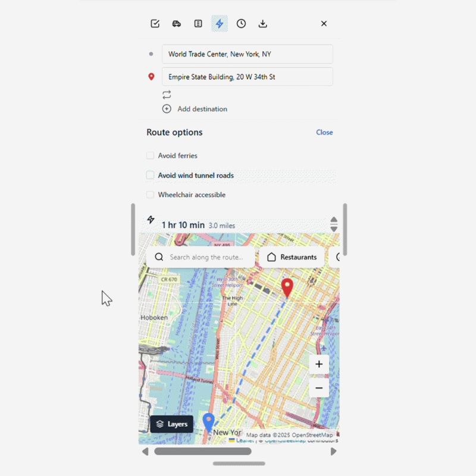Close the Route options section
Screen dimensions: 476x476
pyautogui.click(x=324, y=133)
